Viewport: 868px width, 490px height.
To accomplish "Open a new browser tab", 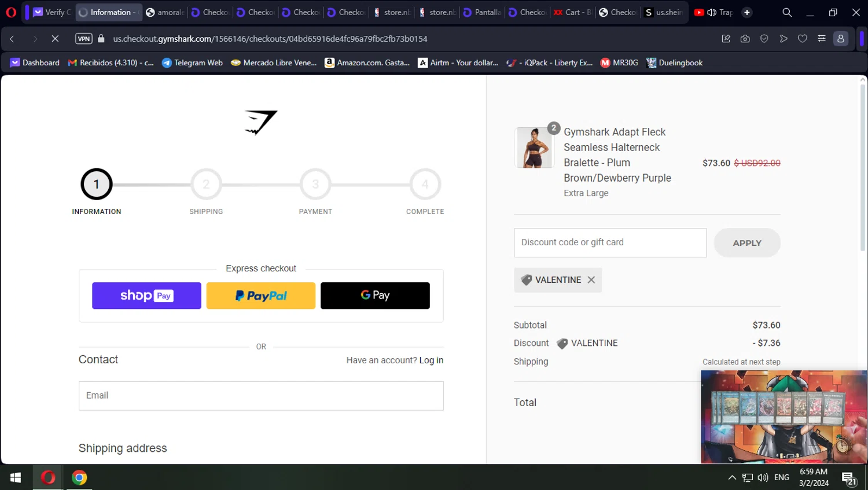I will click(x=747, y=12).
